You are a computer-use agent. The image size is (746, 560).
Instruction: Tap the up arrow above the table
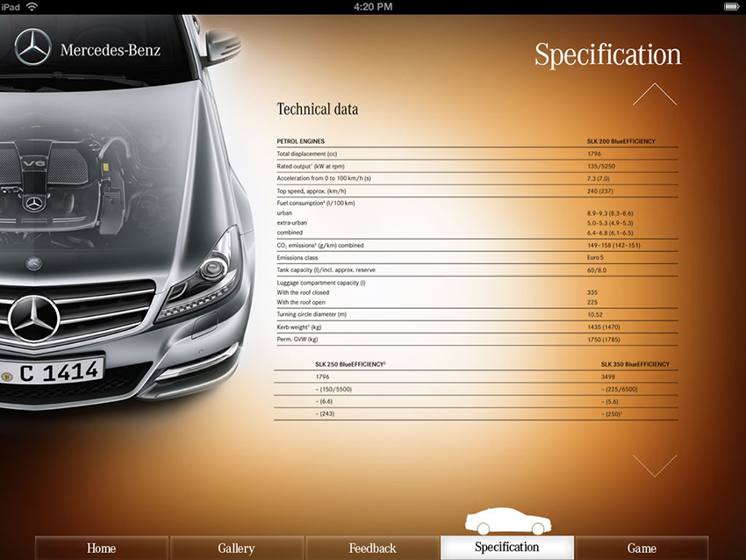pos(655,94)
